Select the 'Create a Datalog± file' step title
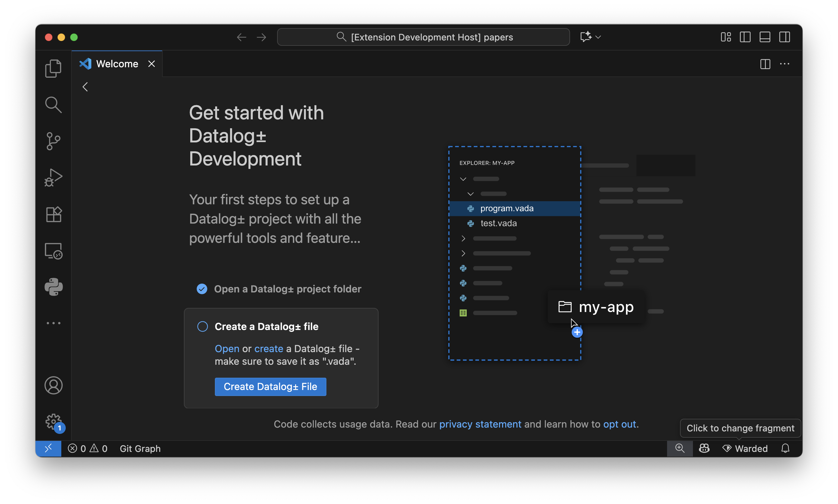Viewport: 838px width, 504px height. pyautogui.click(x=266, y=327)
